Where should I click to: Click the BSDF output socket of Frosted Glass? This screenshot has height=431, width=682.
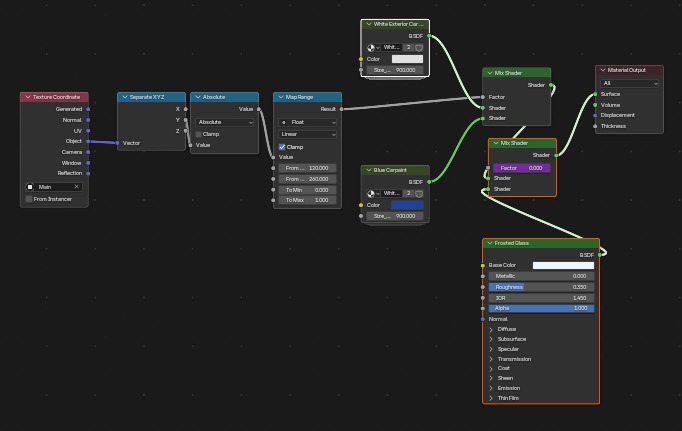(599, 255)
